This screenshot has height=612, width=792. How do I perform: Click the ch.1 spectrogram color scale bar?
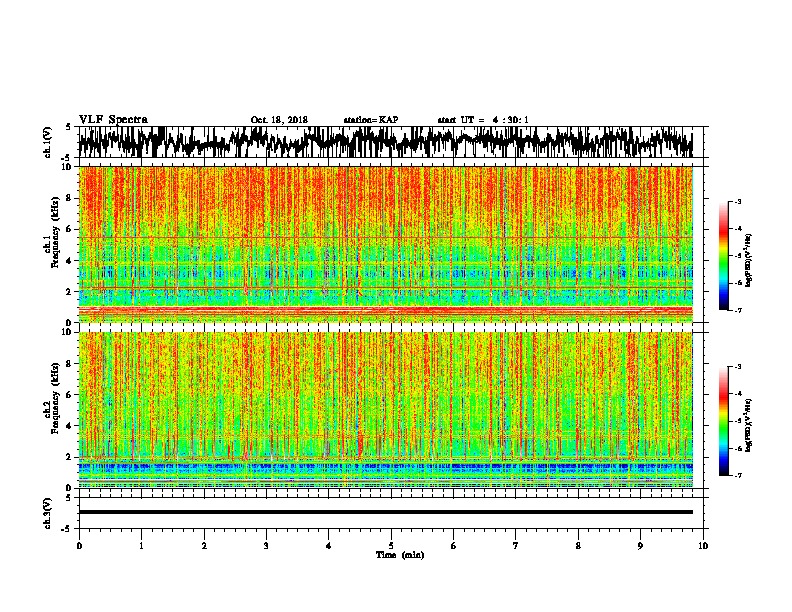click(x=723, y=256)
